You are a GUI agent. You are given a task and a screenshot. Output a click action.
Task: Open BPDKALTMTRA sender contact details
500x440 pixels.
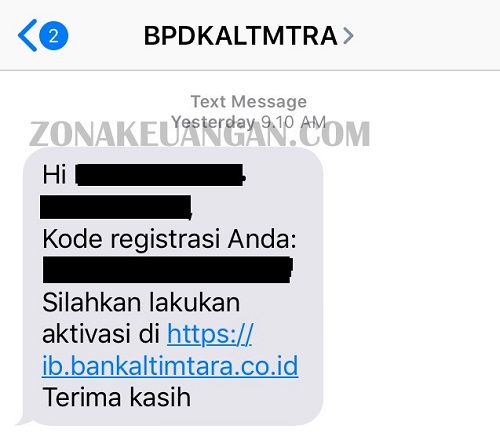tap(240, 36)
